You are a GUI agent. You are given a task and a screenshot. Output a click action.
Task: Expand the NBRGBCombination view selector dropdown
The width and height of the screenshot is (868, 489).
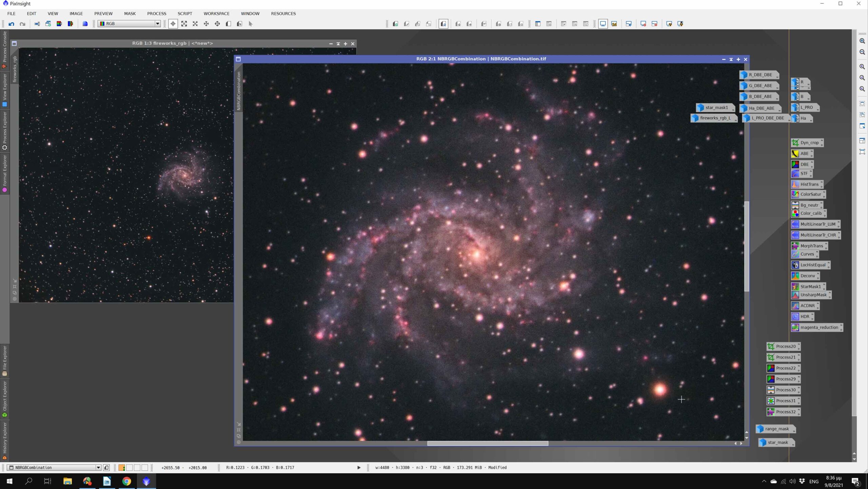pyautogui.click(x=98, y=468)
